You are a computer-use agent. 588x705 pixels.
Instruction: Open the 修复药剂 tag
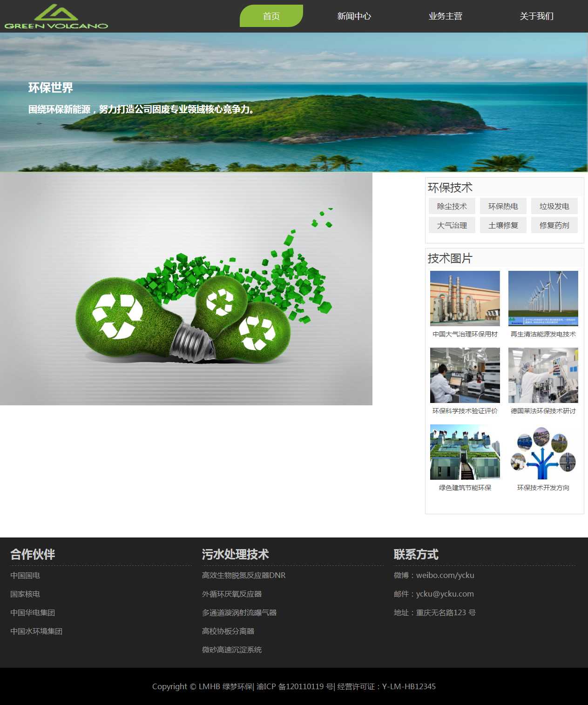(x=554, y=225)
